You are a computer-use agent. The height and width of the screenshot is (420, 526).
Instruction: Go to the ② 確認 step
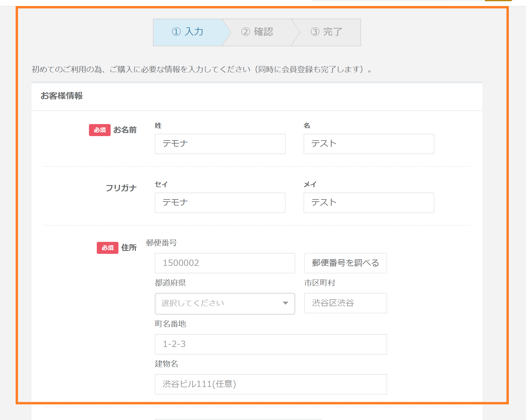(257, 32)
